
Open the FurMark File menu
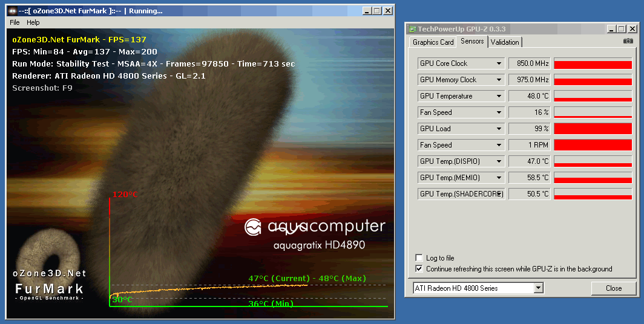(x=15, y=22)
